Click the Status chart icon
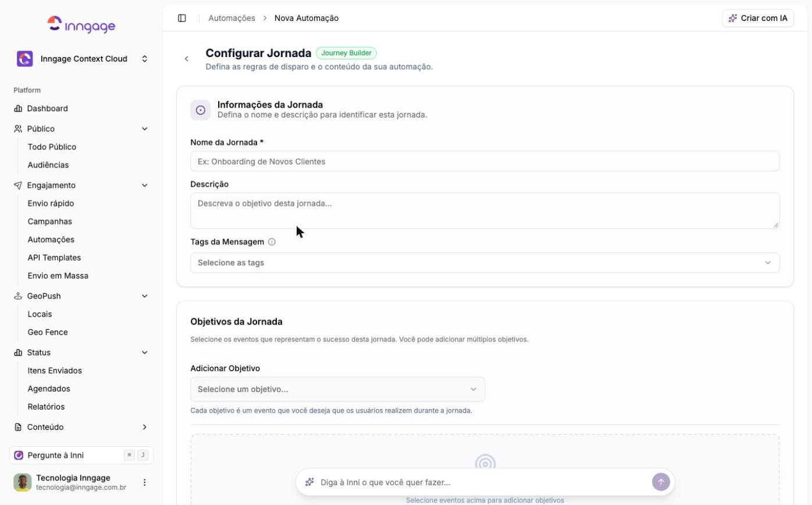 click(x=18, y=353)
